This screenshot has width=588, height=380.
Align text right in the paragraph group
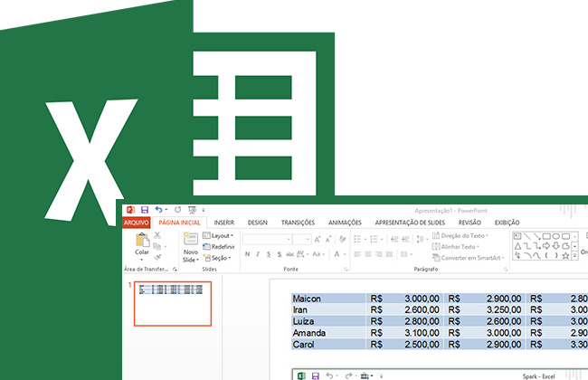pyautogui.click(x=379, y=254)
